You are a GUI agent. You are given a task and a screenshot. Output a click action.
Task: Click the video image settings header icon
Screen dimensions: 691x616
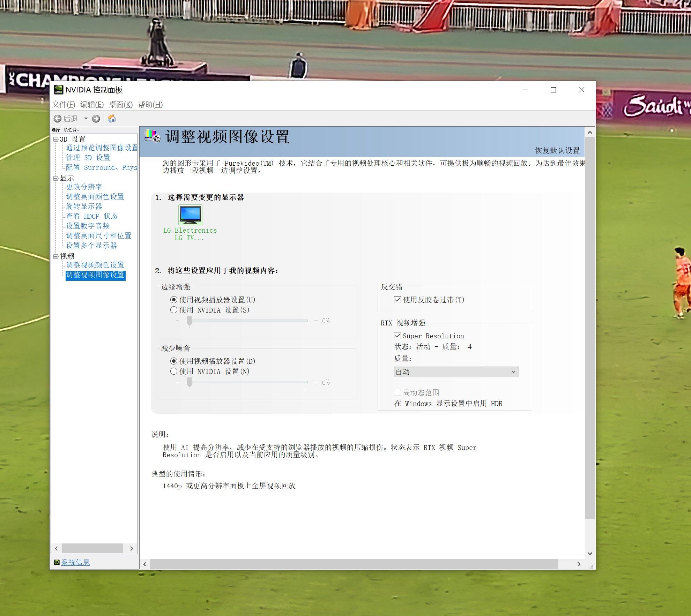pyautogui.click(x=152, y=136)
